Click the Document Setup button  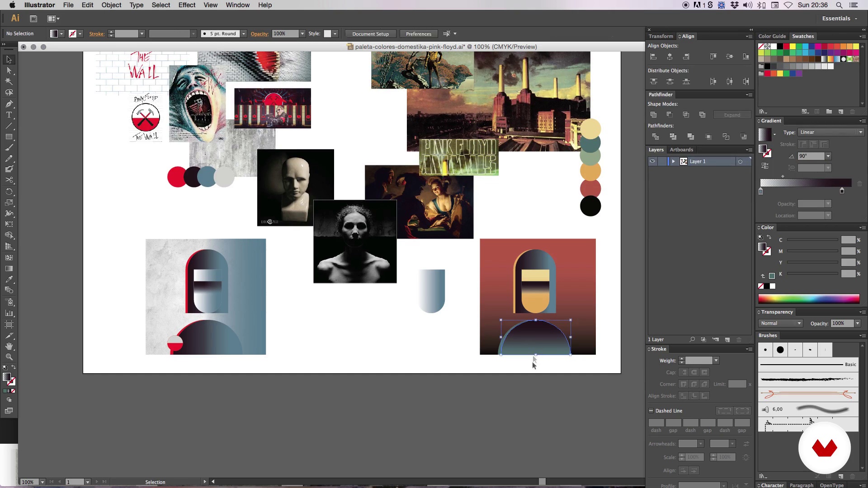tap(370, 34)
